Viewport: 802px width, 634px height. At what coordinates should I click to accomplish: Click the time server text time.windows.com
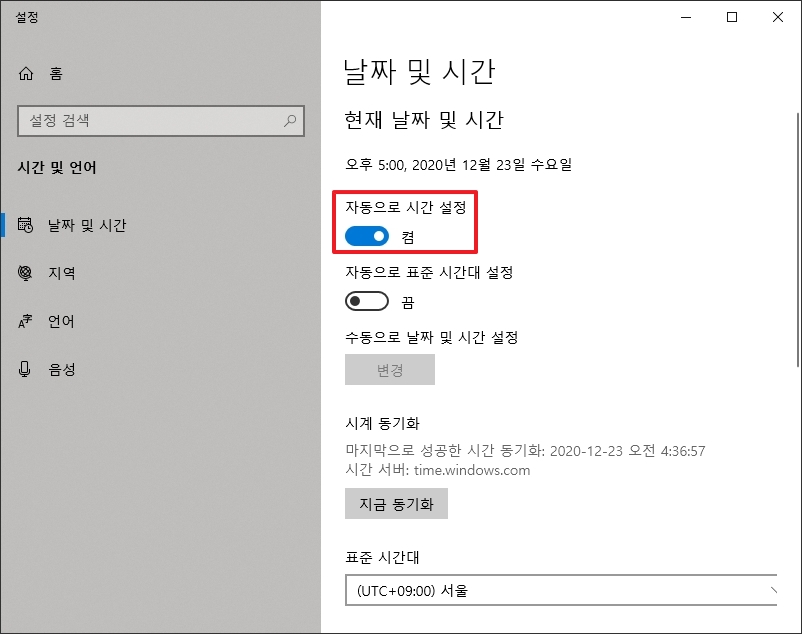472,470
